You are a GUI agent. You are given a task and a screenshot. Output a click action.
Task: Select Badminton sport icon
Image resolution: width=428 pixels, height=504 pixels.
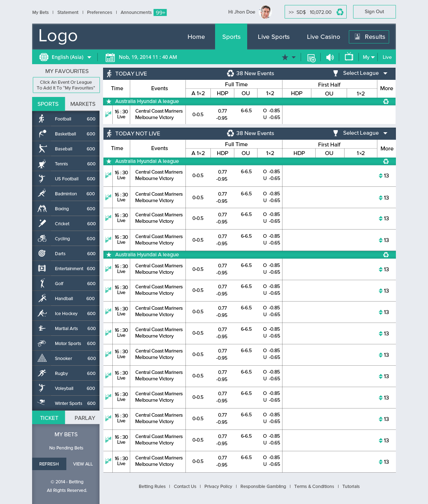click(x=42, y=194)
